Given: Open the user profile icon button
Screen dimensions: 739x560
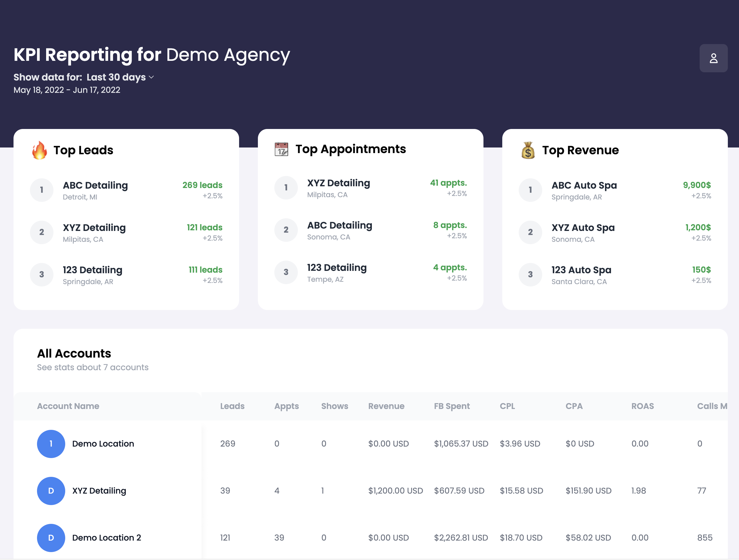Looking at the screenshot, I should 713,58.
